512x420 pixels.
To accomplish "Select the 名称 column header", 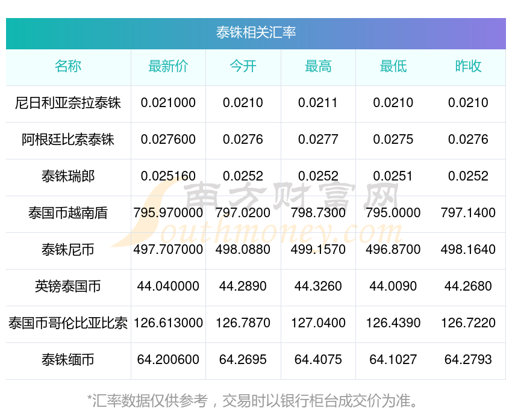I will [x=68, y=66].
